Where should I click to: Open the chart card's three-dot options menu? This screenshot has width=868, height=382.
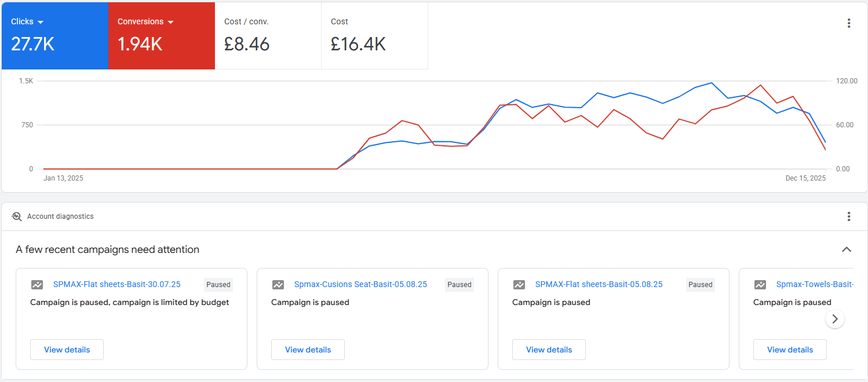click(x=848, y=23)
